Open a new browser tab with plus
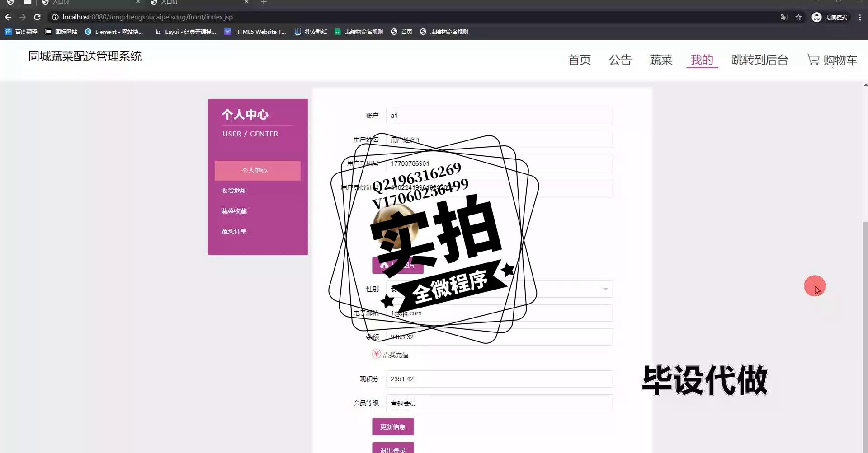Image resolution: width=868 pixels, height=453 pixels. coord(264,2)
